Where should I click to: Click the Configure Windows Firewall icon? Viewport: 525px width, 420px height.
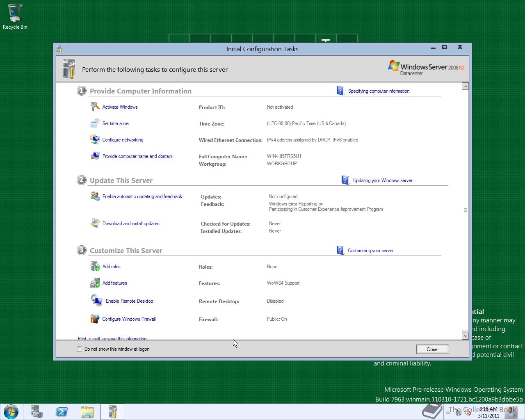[95, 319]
